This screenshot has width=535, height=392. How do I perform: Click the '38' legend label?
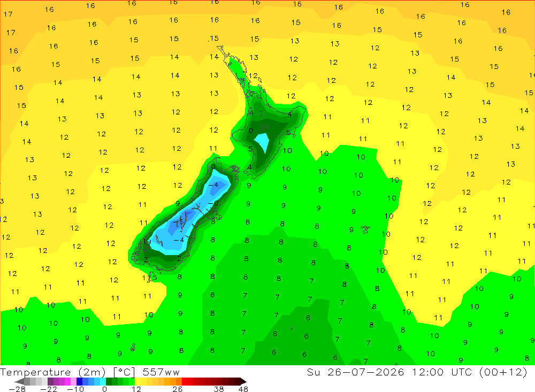click(219, 389)
